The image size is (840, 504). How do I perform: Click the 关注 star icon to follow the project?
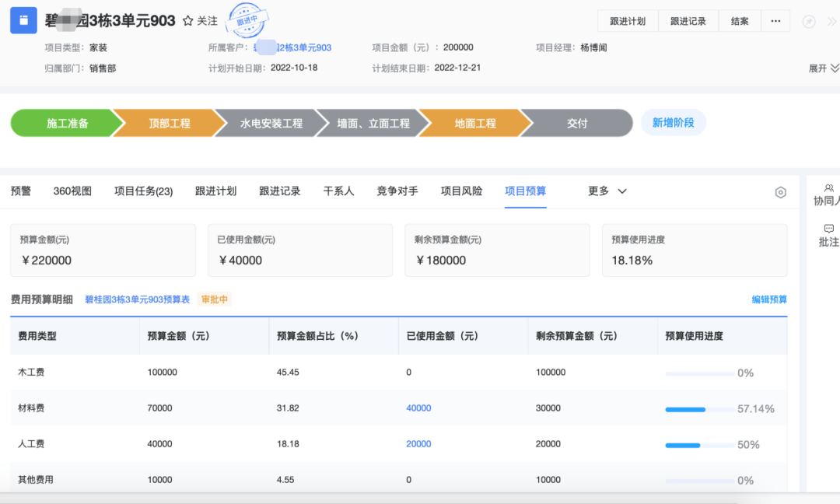pos(187,21)
